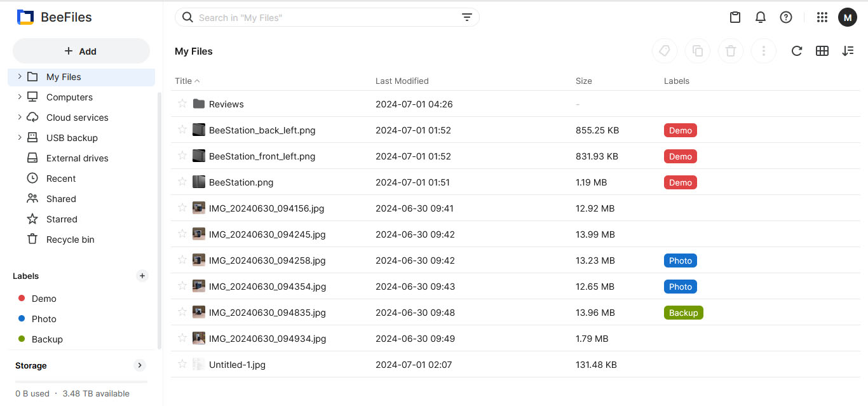This screenshot has width=868, height=406.
Task: Expand the Computers tree node
Action: click(20, 97)
